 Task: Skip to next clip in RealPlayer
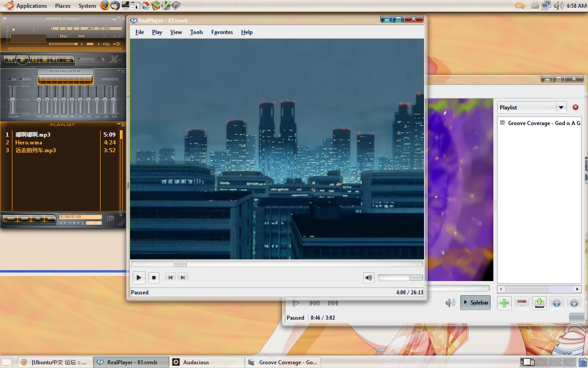[x=183, y=277]
